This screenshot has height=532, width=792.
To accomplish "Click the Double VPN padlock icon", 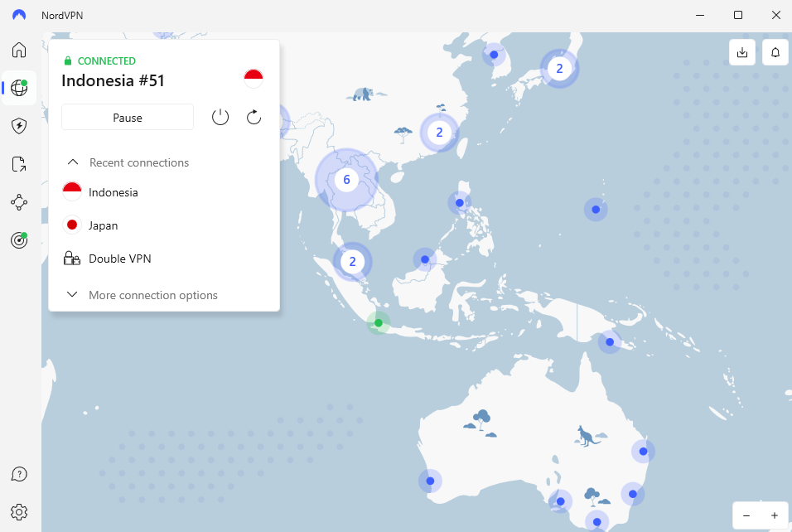I will point(72,259).
